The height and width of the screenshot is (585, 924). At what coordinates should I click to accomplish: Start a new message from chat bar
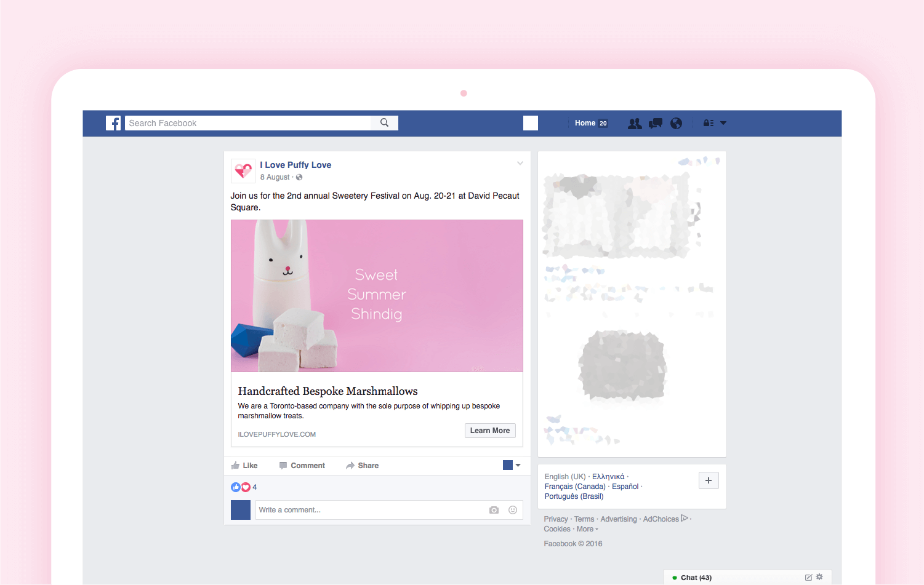point(808,578)
